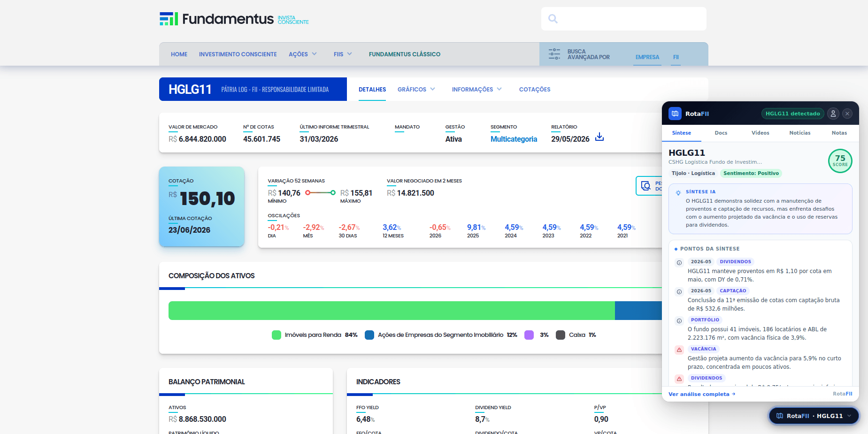The image size is (868, 434).
Task: Open the Síntese tab in RotaFII
Action: coord(682,133)
